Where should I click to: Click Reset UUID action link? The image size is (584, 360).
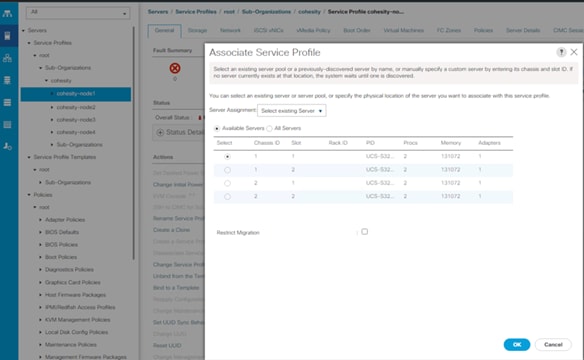(x=167, y=345)
